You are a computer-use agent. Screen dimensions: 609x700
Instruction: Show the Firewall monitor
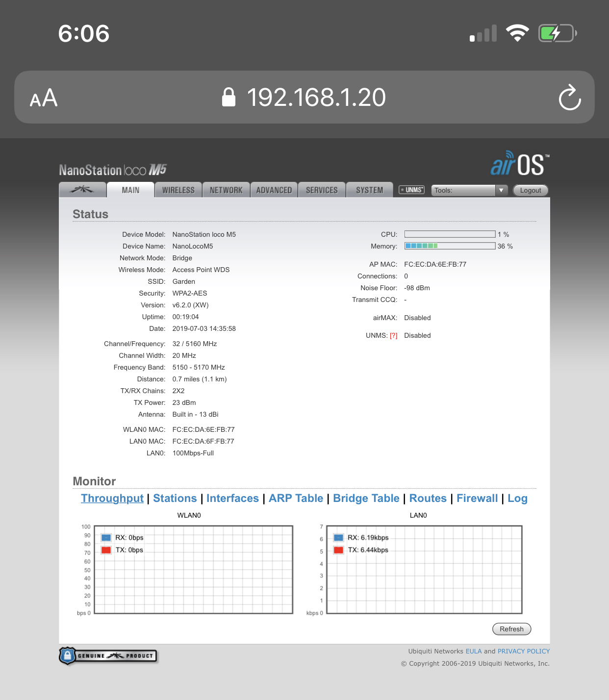[477, 499]
